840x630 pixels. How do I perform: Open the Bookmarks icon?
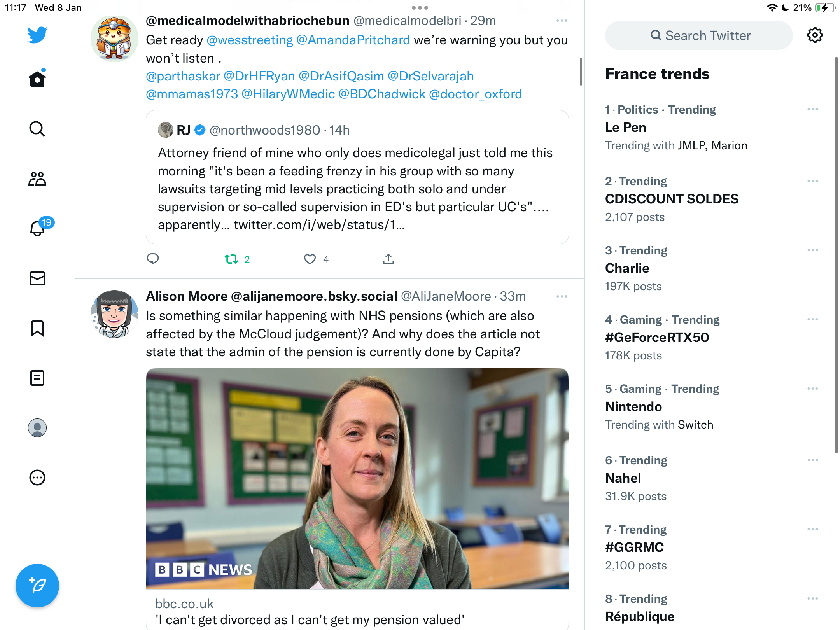[37, 328]
